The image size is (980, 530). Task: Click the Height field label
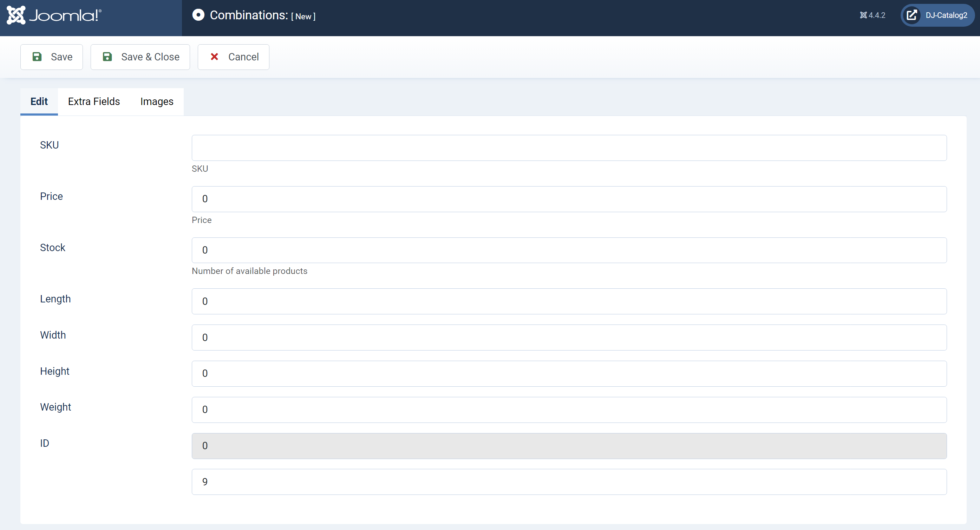pyautogui.click(x=55, y=371)
